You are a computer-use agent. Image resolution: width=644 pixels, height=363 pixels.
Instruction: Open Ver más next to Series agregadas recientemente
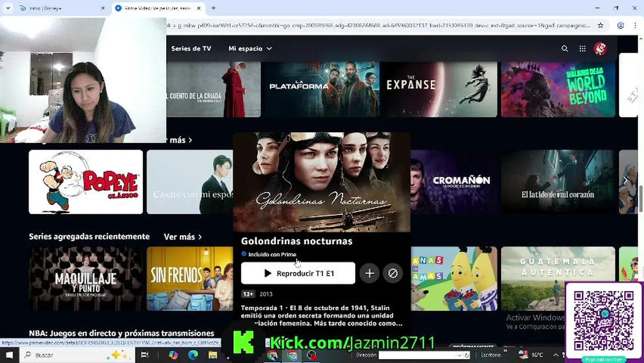pos(182,236)
